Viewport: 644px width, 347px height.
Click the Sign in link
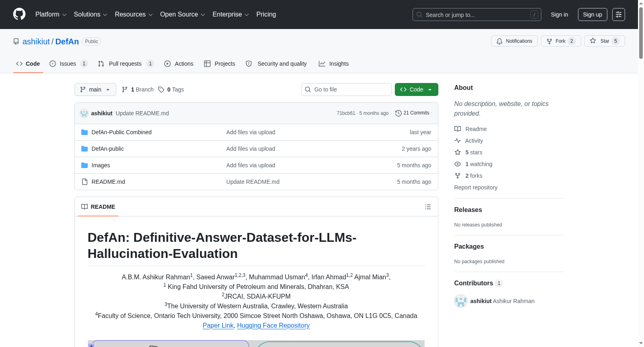559,15
